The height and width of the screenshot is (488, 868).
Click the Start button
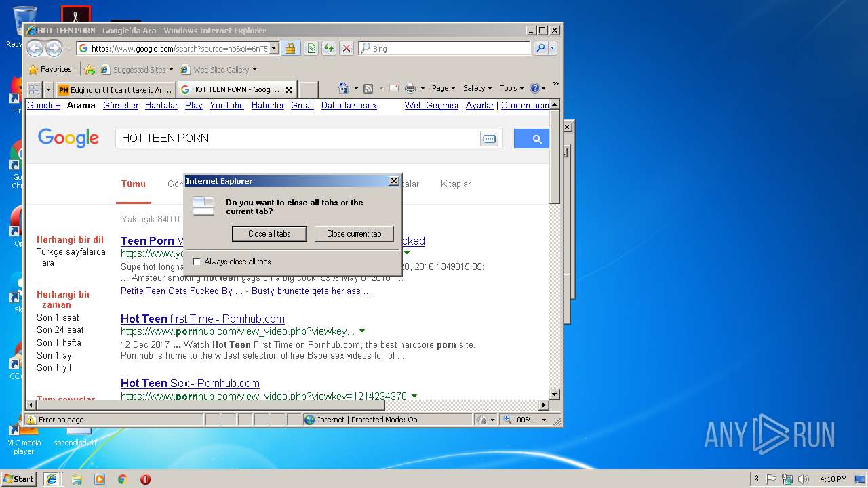[x=18, y=479]
